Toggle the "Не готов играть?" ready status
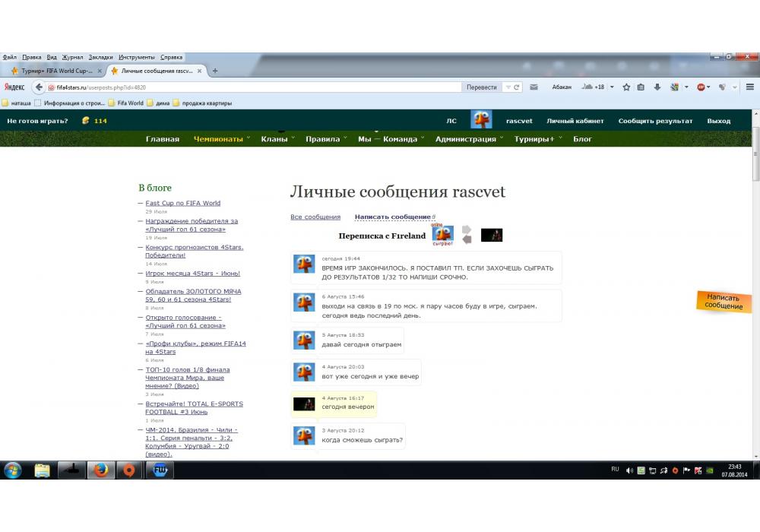760x532 pixels. tap(37, 121)
